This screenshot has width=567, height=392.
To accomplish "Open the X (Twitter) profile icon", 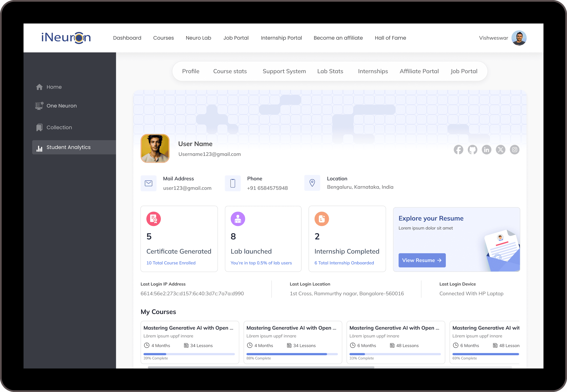I will (x=500, y=150).
